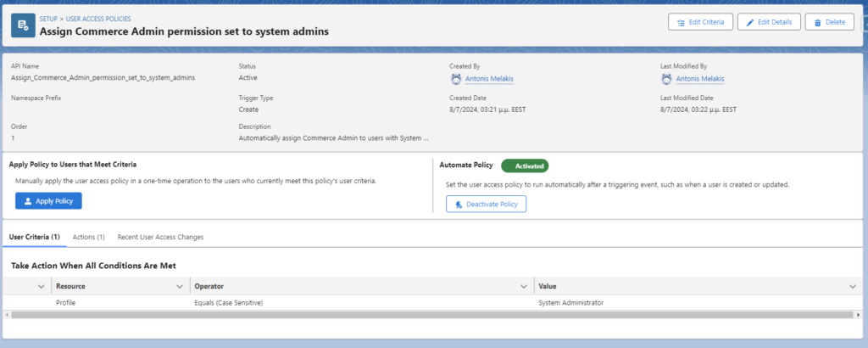Open the Value column header dropdown

pos(853,287)
